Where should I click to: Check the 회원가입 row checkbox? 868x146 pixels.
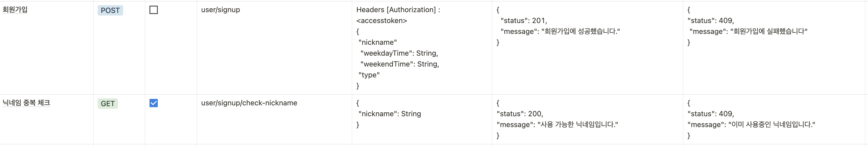(153, 10)
